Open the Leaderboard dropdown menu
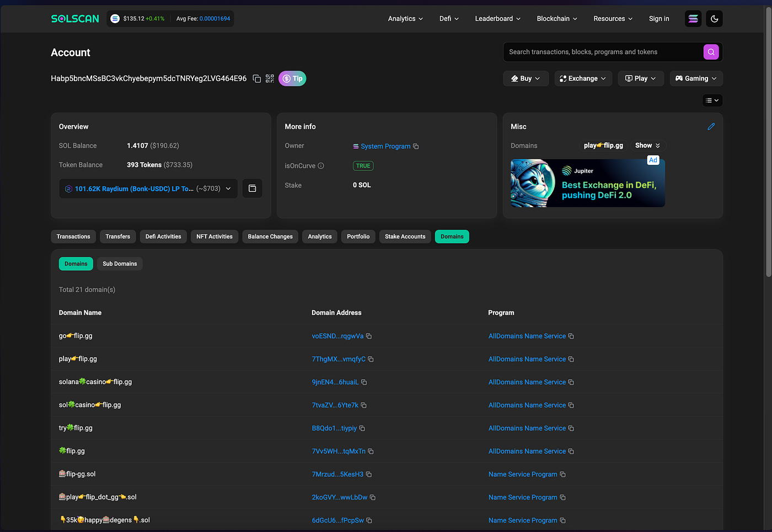This screenshot has width=772, height=532. [497, 19]
